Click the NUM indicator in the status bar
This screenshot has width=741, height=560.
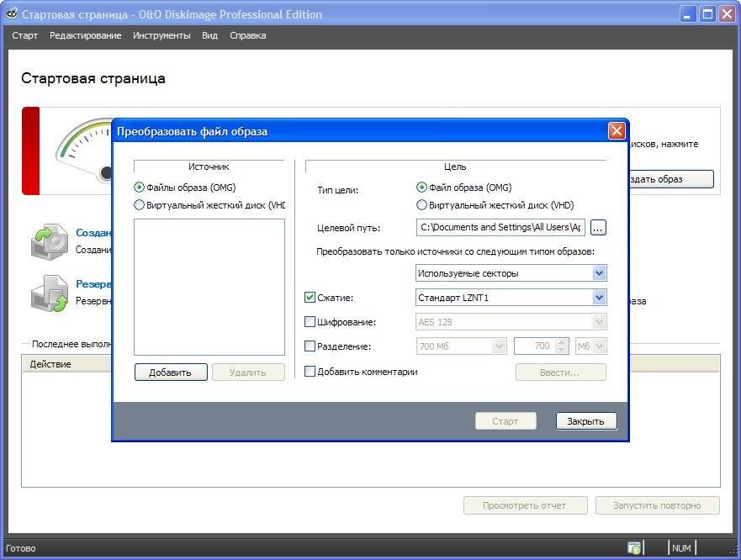681,548
